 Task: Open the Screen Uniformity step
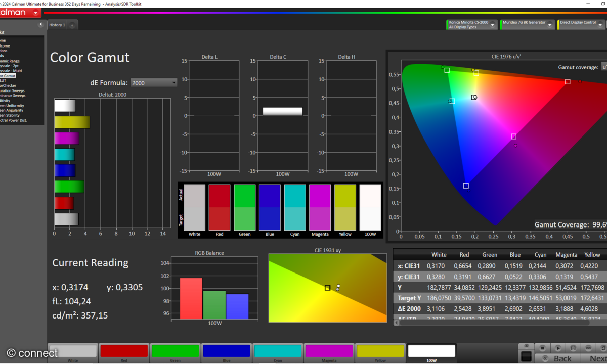(x=12, y=105)
